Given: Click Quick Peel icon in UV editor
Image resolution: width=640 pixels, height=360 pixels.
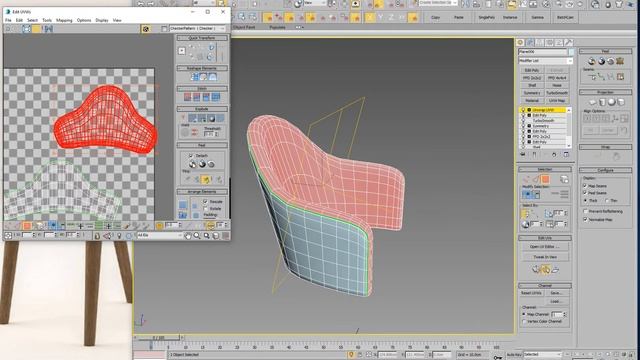Looking at the screenshot, I should pos(193,164).
